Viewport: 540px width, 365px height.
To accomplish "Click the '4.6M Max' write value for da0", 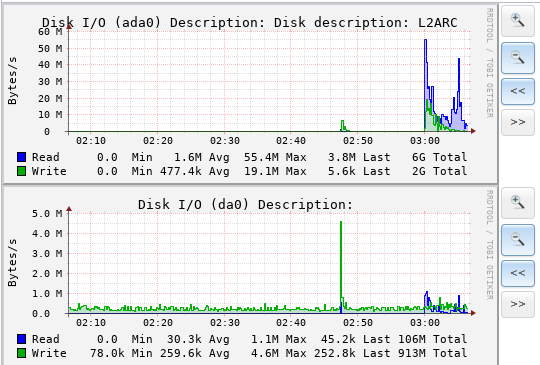I will point(279,353).
